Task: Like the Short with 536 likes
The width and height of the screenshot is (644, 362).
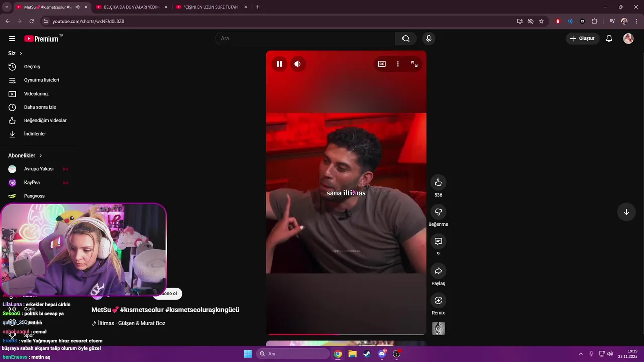Action: [438, 183]
